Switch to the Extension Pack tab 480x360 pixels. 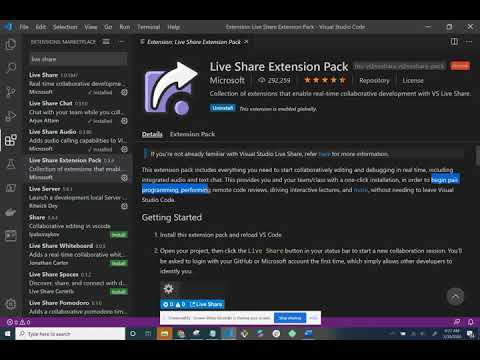[192, 134]
